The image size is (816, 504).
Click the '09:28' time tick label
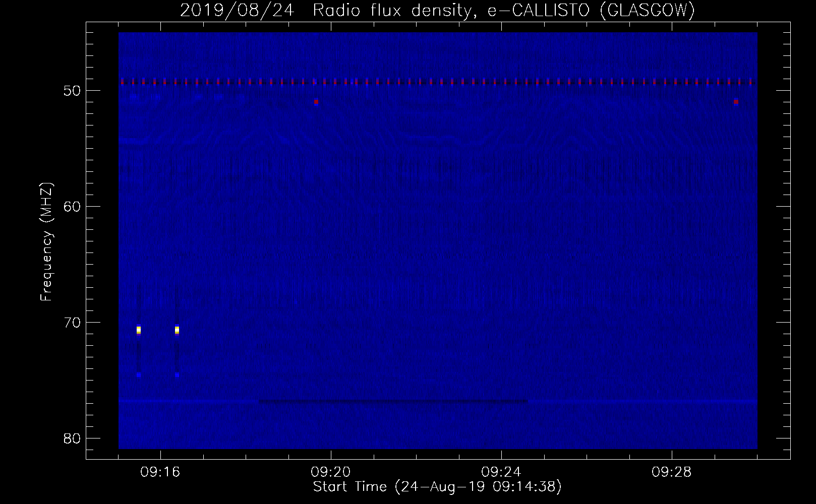coord(672,472)
